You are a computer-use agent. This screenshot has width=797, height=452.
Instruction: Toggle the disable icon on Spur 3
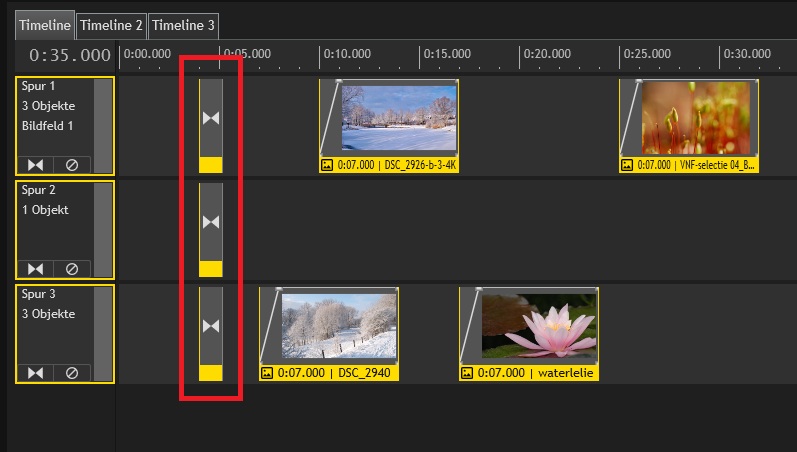coord(71,373)
